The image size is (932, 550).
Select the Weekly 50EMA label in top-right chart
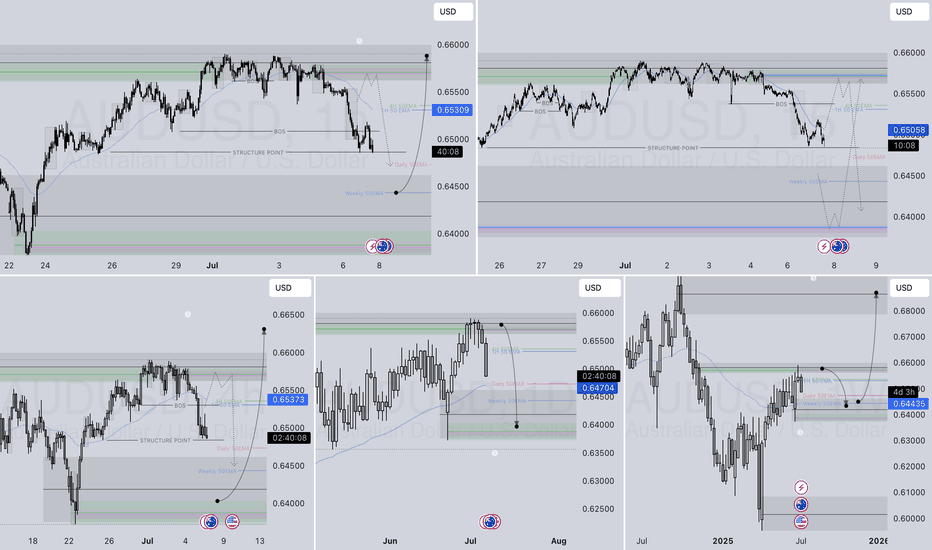click(x=808, y=181)
